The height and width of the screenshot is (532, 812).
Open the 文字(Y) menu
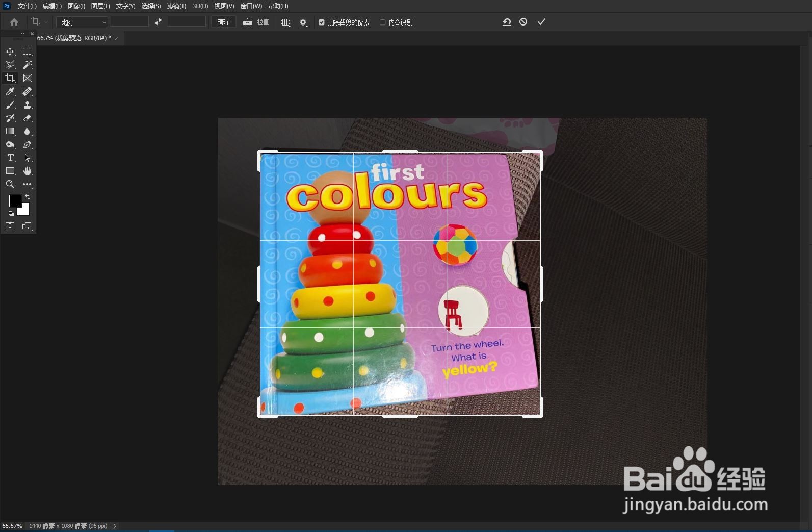125,6
